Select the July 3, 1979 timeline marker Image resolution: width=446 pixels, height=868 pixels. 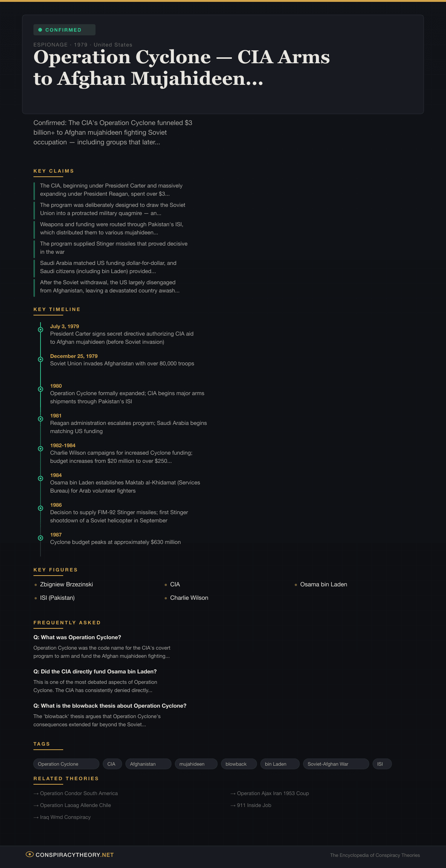pyautogui.click(x=41, y=330)
